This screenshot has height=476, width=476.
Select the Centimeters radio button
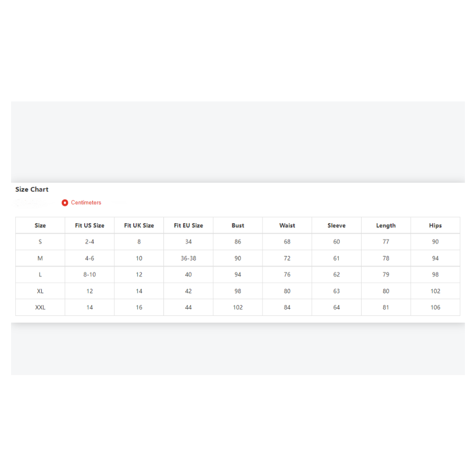coord(64,203)
